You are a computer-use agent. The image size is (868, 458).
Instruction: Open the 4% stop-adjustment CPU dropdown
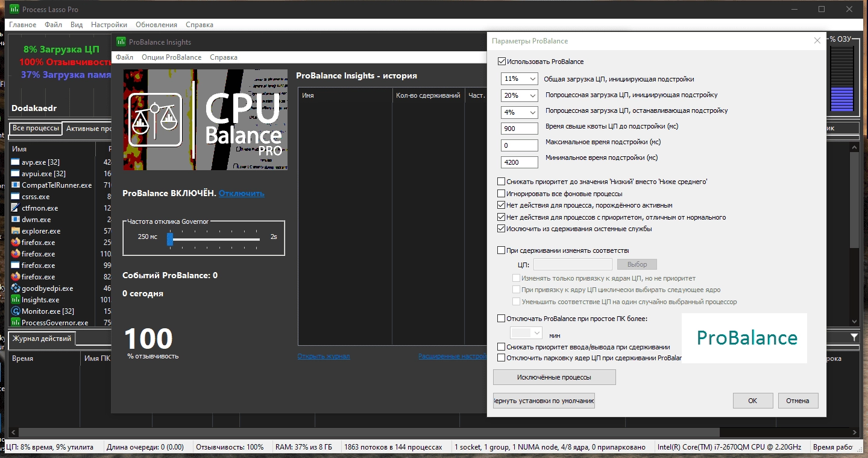[x=520, y=112]
